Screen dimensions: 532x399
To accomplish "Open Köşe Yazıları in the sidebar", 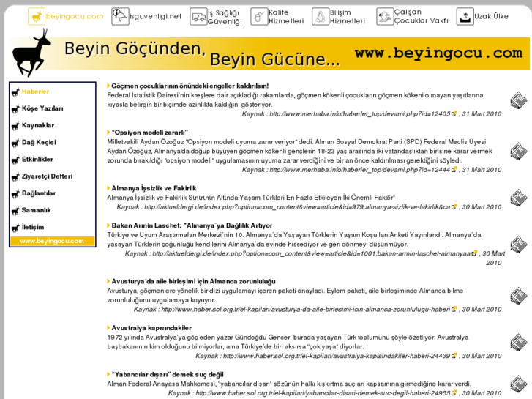I will [x=42, y=108].
